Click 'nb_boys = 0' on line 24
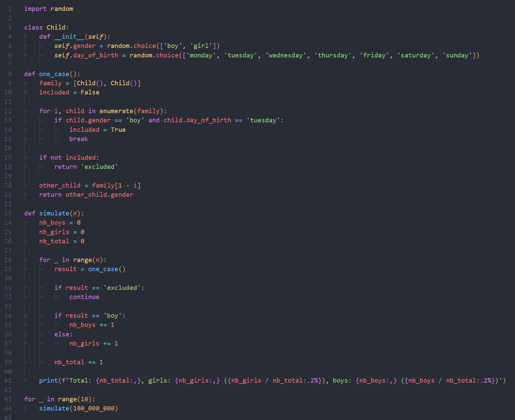 (60, 222)
